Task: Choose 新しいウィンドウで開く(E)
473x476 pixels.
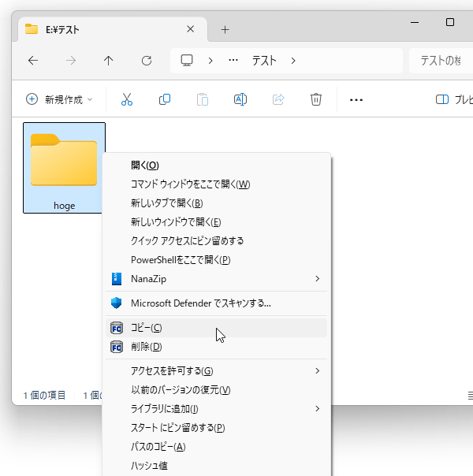Action: (216, 222)
